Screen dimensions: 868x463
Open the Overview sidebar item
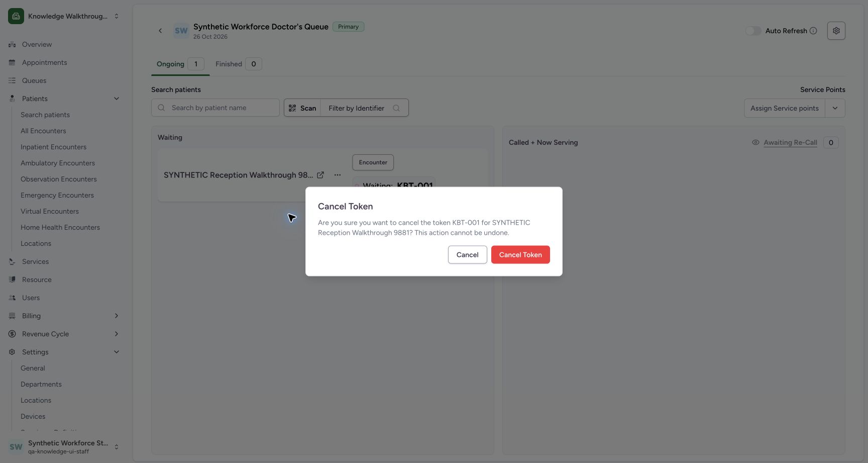coord(37,44)
